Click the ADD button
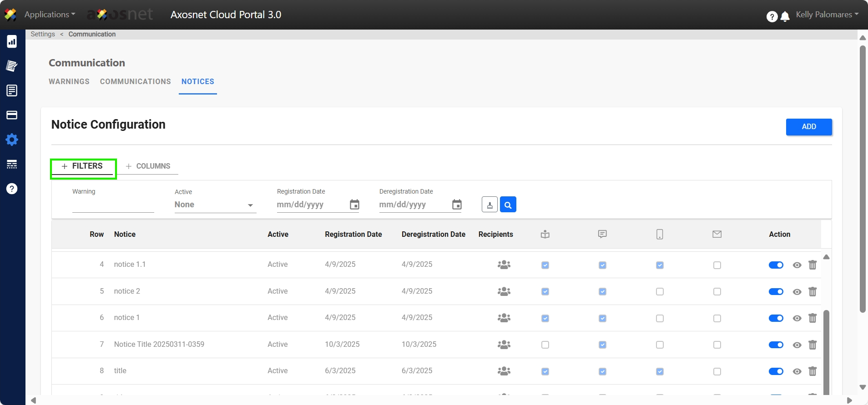 click(808, 127)
